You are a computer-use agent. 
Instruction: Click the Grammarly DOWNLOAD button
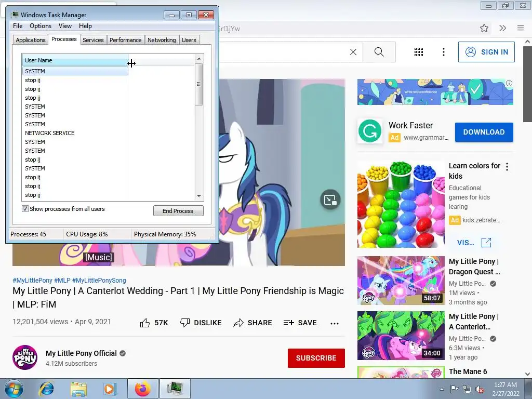point(484,132)
